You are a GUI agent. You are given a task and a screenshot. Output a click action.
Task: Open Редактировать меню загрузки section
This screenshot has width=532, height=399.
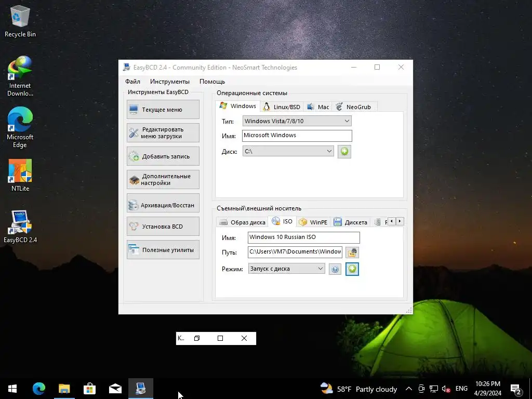[163, 132]
